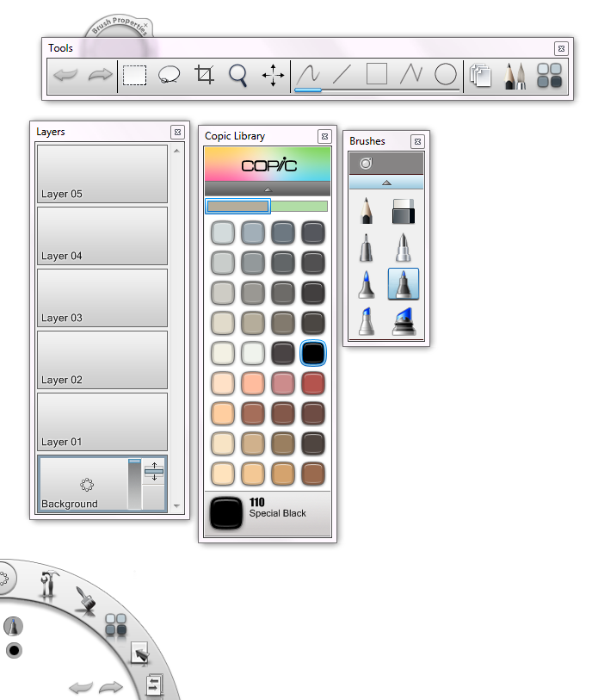Image resolution: width=592 pixels, height=700 pixels.
Task: Select the freehand curve stroke tool
Action: [x=308, y=74]
